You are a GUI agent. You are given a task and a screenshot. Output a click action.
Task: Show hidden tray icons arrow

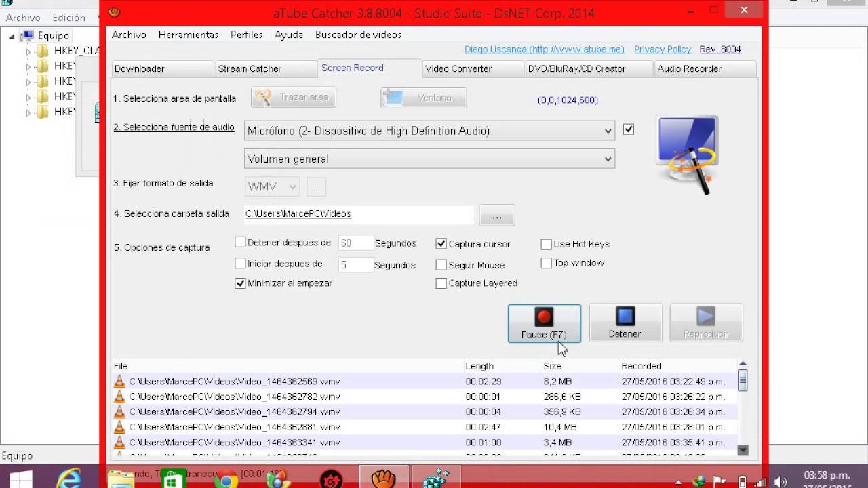[679, 482]
